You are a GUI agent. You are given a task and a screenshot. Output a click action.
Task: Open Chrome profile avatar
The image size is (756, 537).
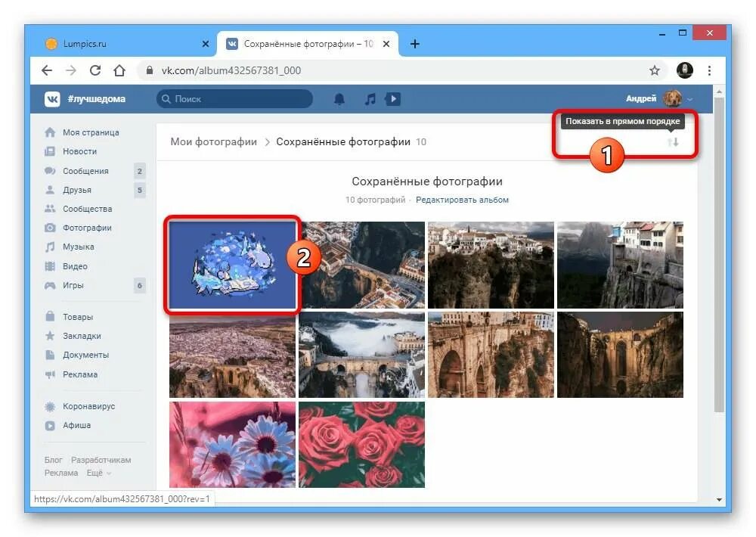point(685,70)
